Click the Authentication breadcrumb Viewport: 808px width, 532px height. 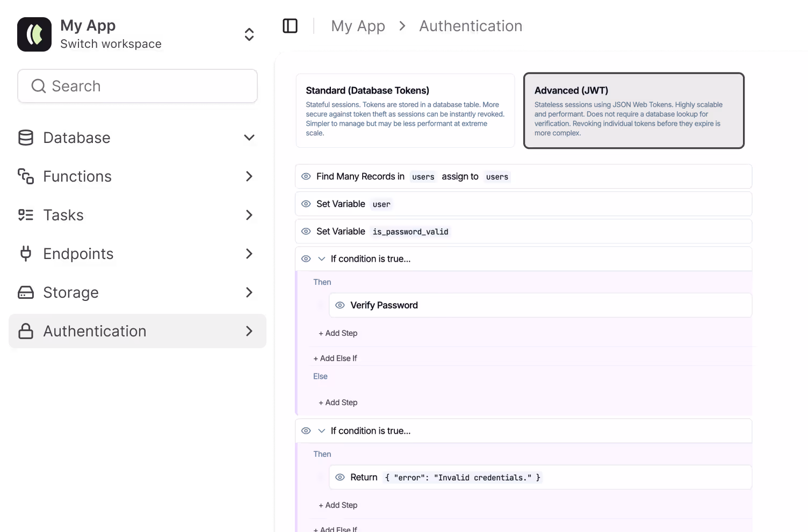tap(471, 26)
